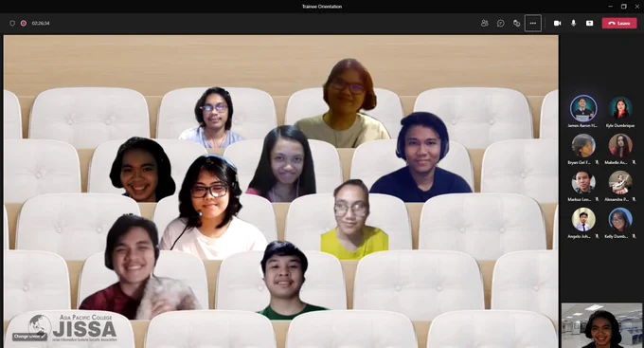Toggle the microphone mute

pyautogui.click(x=573, y=24)
